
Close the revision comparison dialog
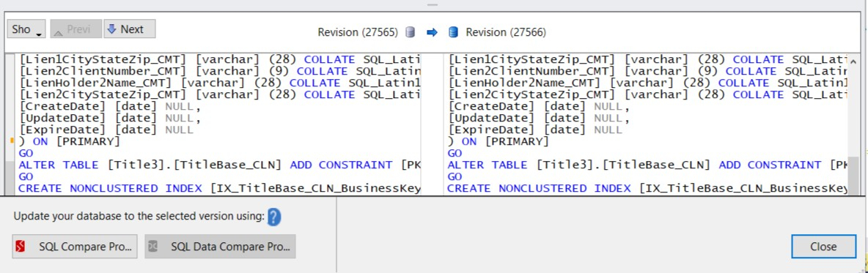click(823, 247)
